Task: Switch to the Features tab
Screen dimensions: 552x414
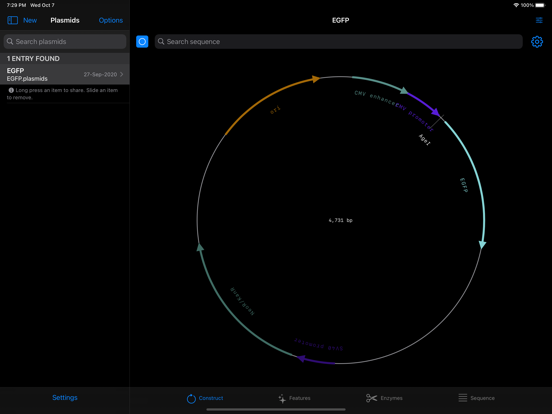Action: coord(294,398)
